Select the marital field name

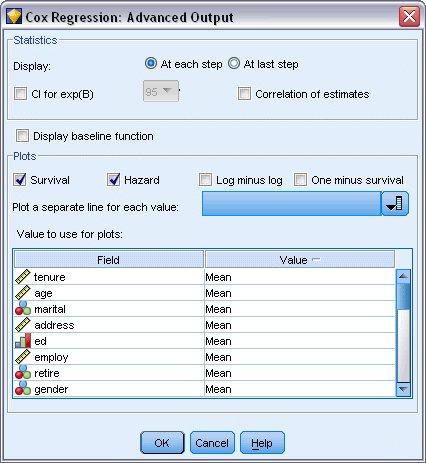tap(50, 309)
